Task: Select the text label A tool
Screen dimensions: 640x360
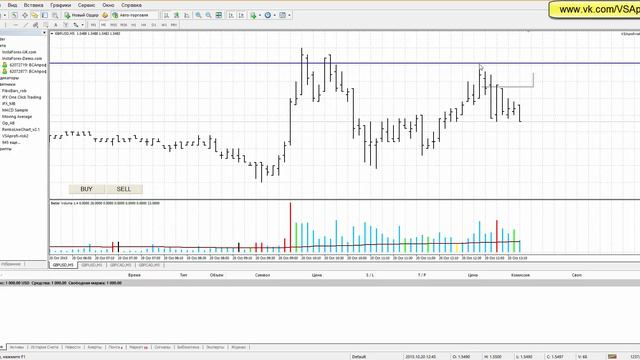Action: pyautogui.click(x=56, y=25)
